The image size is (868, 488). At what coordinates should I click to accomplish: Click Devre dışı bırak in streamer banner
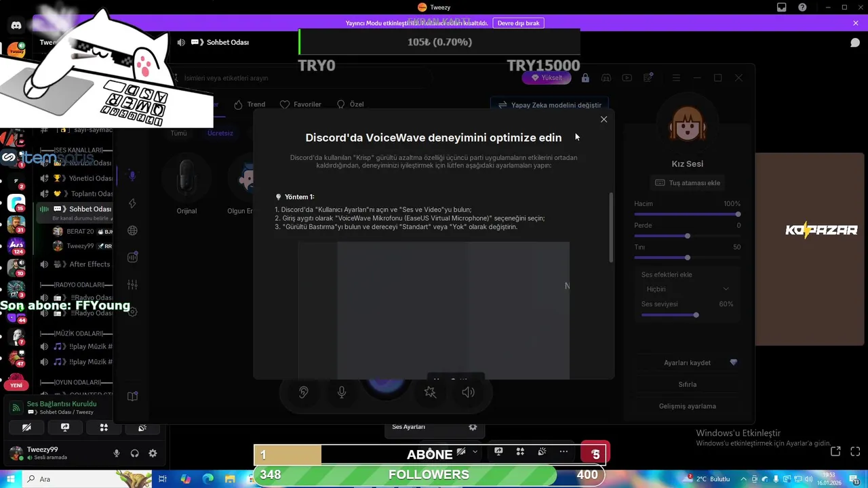pos(518,23)
